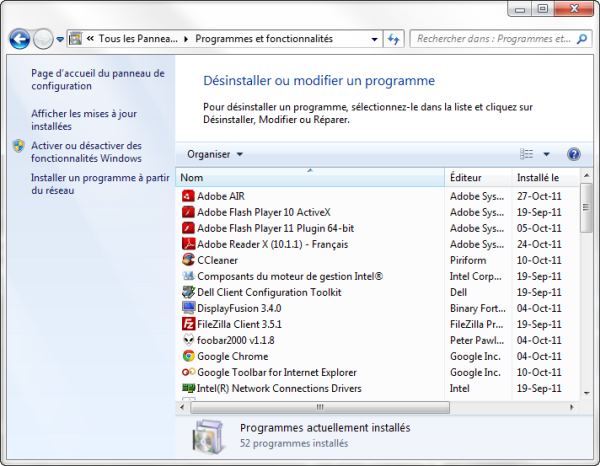This screenshot has width=600, height=466.
Task: Click the vertical scrollbar thumb
Action: 586,208
